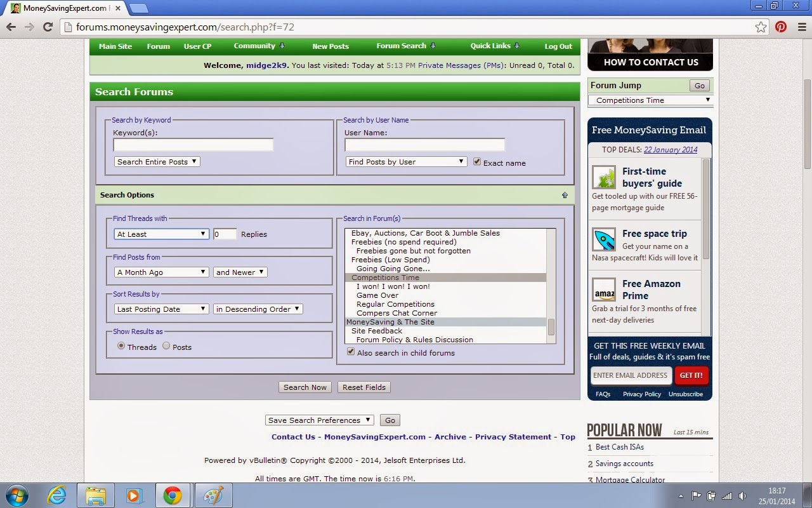Click the User Name input field
The height and width of the screenshot is (508, 812).
[x=425, y=145]
